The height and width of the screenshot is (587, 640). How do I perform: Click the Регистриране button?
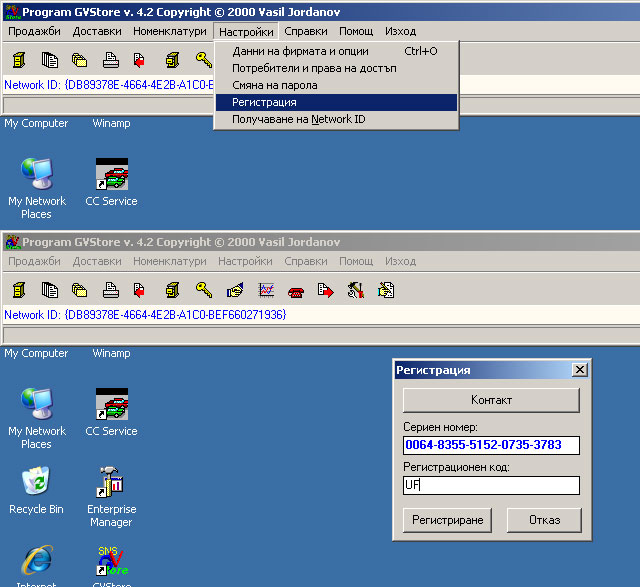pyautogui.click(x=448, y=520)
